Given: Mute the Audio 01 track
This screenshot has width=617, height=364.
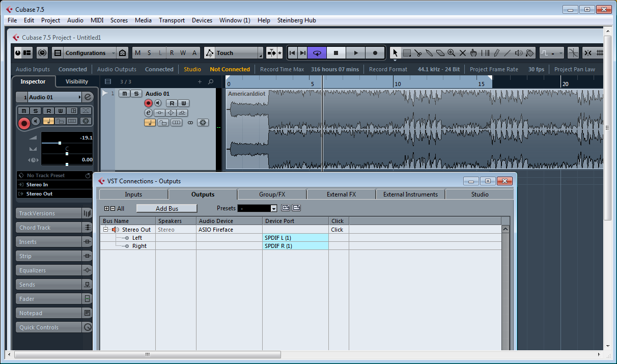Looking at the screenshot, I should pos(124,93).
